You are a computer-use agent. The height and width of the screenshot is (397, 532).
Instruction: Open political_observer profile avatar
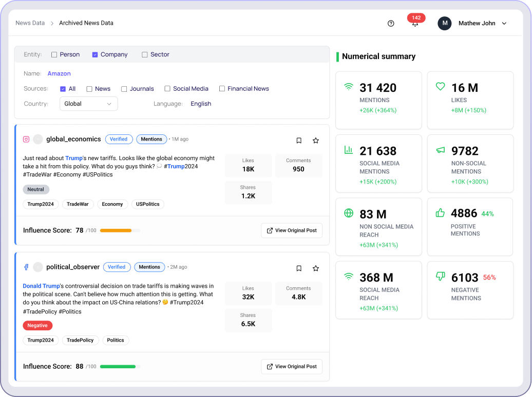(x=38, y=267)
